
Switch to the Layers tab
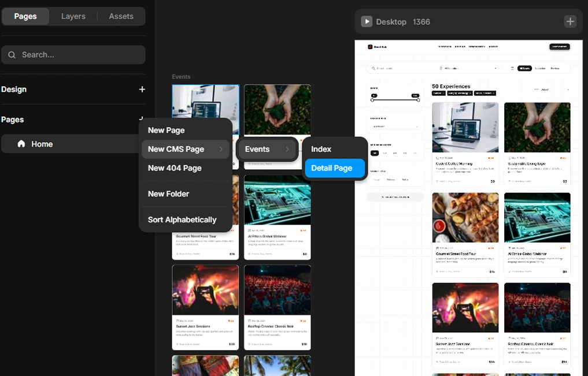point(73,17)
